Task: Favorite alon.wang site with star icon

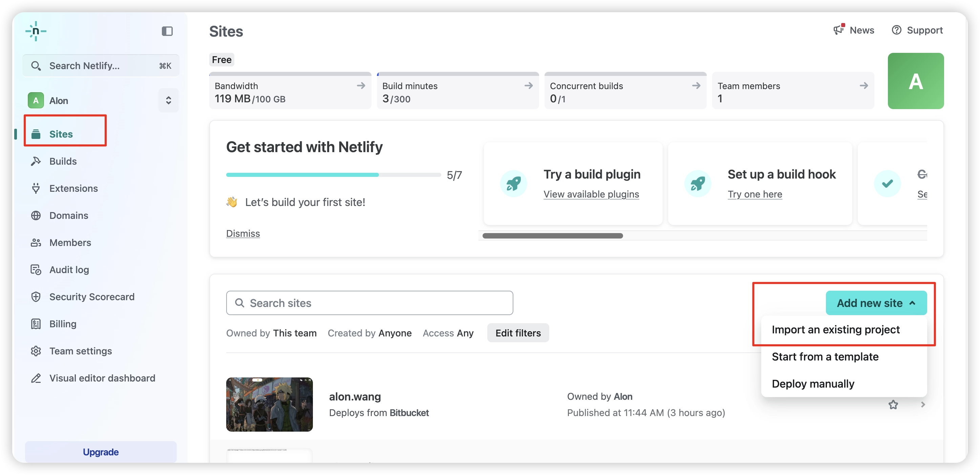Action: point(893,405)
